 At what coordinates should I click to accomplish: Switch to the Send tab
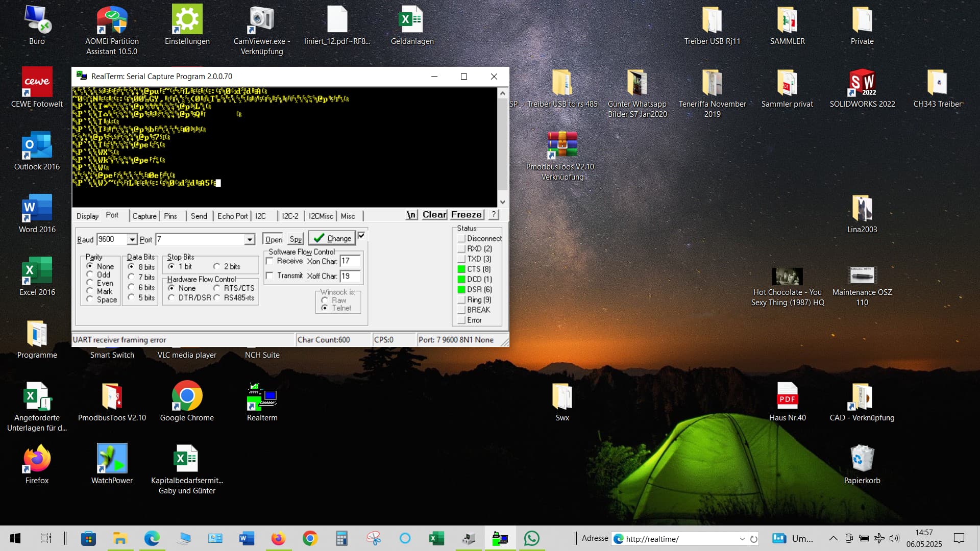(x=199, y=216)
